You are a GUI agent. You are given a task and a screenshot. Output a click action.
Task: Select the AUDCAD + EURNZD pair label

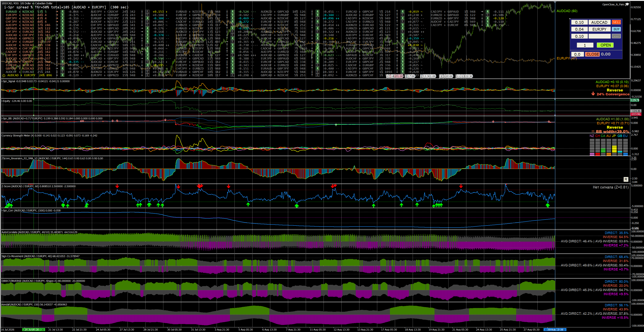click(190, 18)
